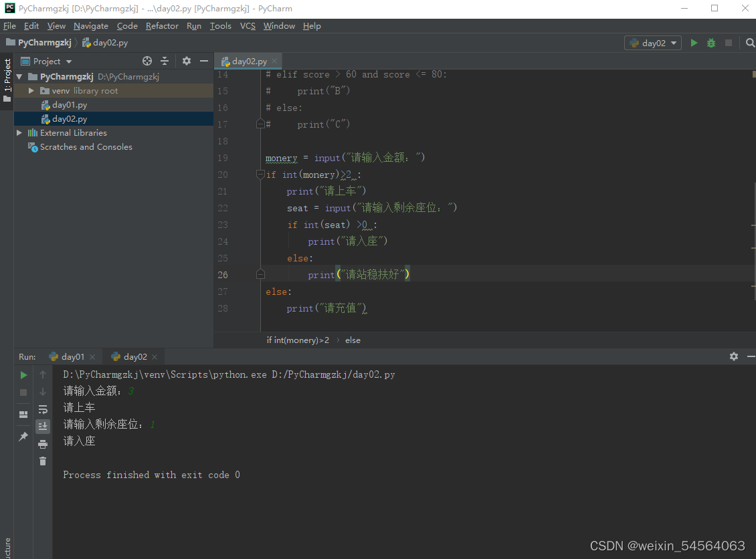This screenshot has height=559, width=756.
Task: Click fold marker on line 17
Action: [x=260, y=124]
